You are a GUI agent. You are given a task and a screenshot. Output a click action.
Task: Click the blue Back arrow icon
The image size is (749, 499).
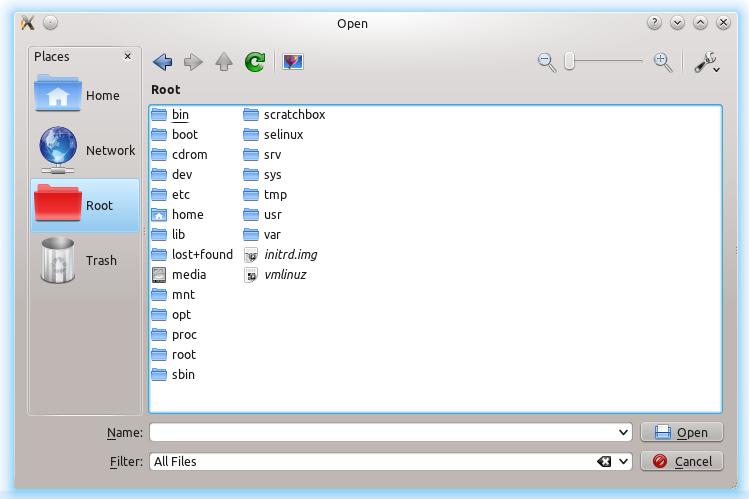pos(163,62)
